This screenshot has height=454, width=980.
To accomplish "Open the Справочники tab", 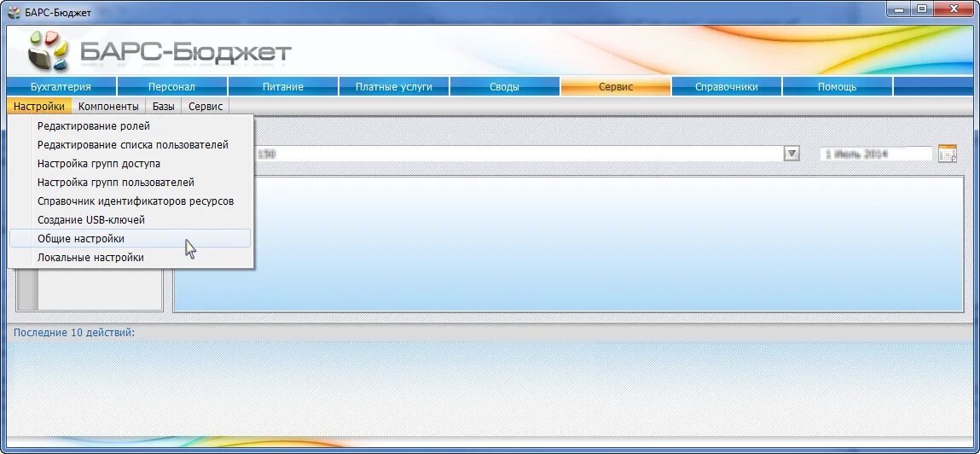I will (726, 87).
